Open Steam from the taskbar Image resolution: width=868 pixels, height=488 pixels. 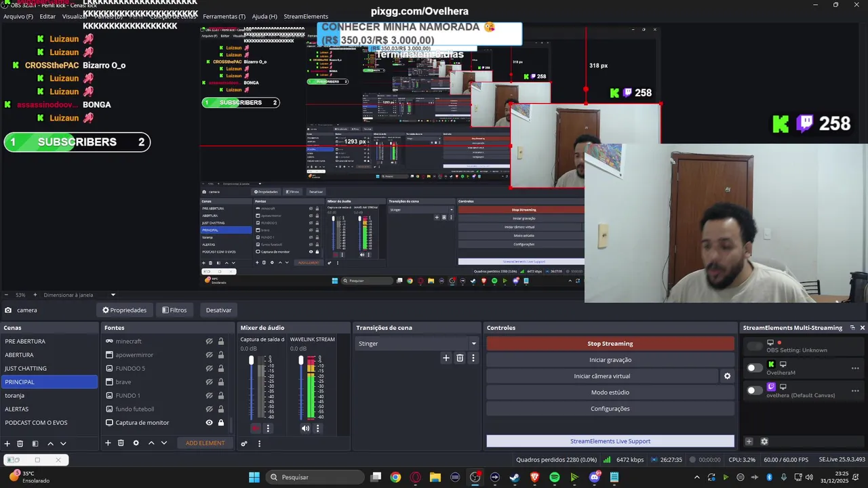point(515,477)
